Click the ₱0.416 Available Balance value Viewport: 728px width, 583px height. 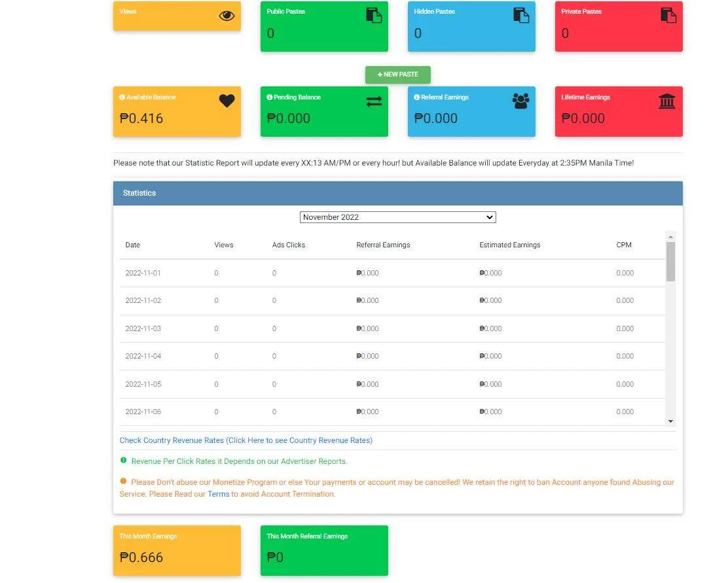click(141, 118)
